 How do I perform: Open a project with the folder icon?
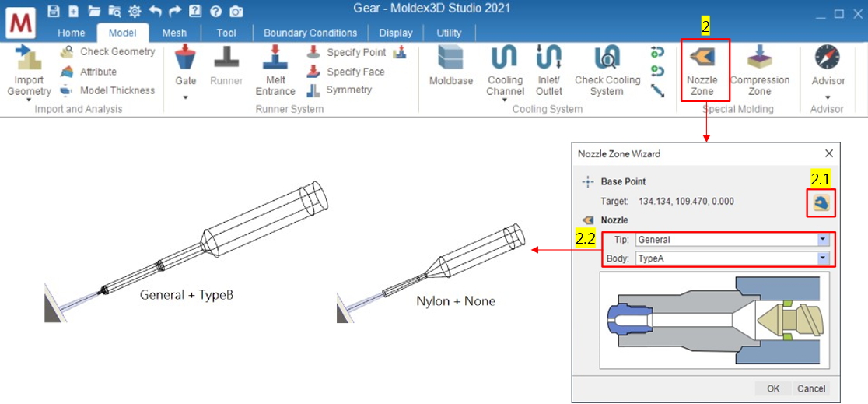tap(93, 11)
